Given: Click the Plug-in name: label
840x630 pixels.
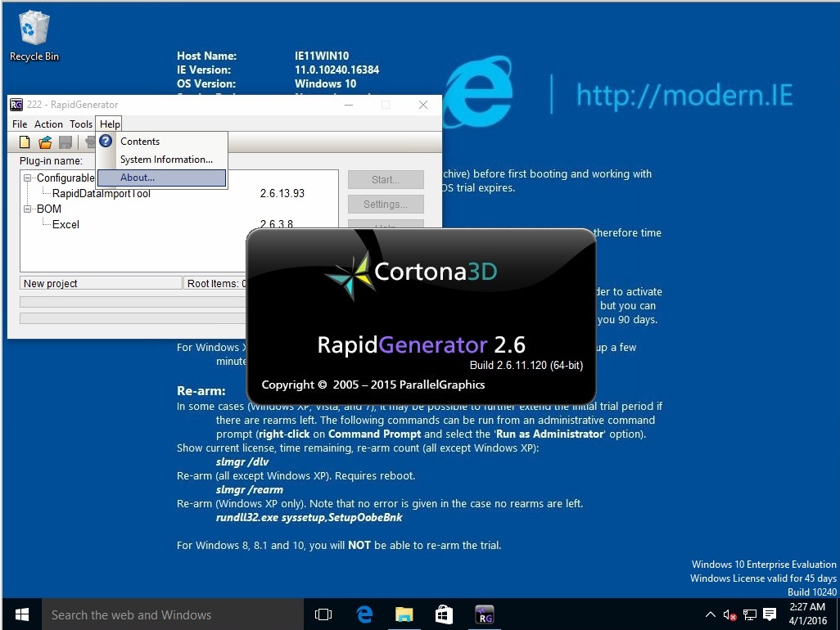Looking at the screenshot, I should point(51,160).
